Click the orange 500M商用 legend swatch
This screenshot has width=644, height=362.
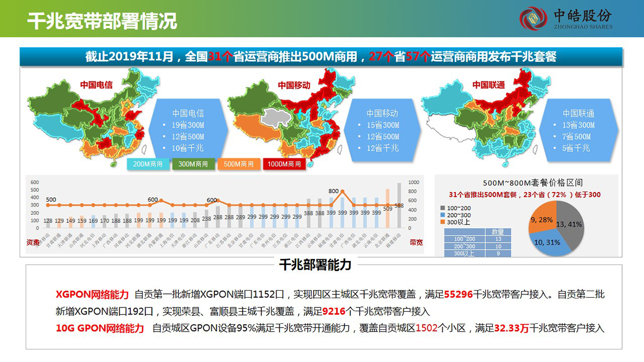coord(238,164)
